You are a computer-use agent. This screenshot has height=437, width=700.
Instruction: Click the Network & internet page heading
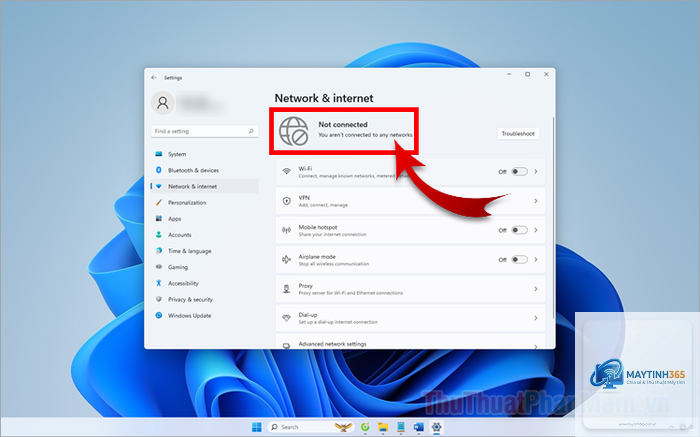pos(324,98)
